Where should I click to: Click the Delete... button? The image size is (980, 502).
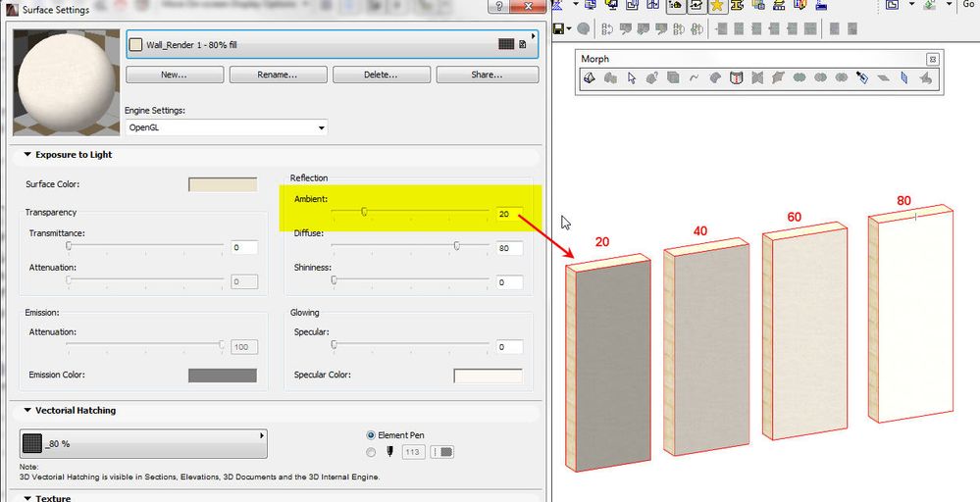(x=382, y=75)
